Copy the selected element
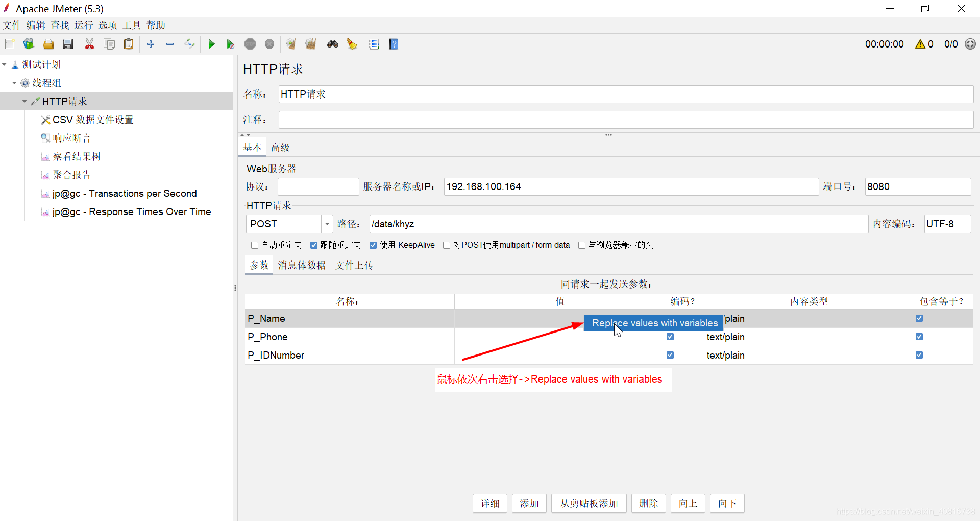The height and width of the screenshot is (521, 980). coord(109,44)
